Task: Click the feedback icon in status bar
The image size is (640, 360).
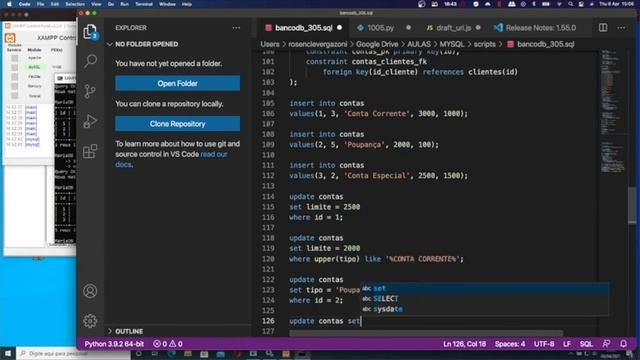Action: 607,344
